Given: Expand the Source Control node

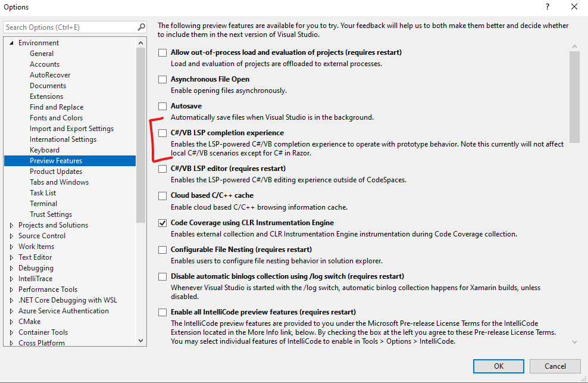Looking at the screenshot, I should [x=11, y=236].
